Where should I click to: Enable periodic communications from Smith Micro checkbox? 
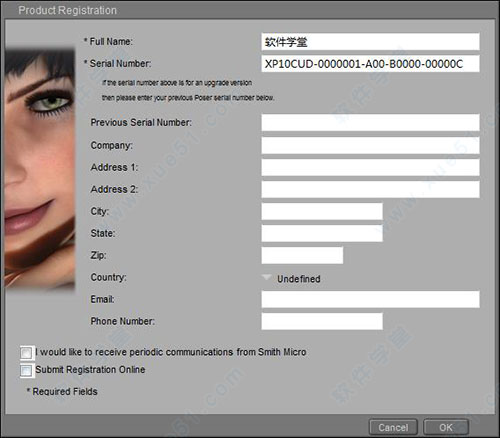(x=26, y=353)
